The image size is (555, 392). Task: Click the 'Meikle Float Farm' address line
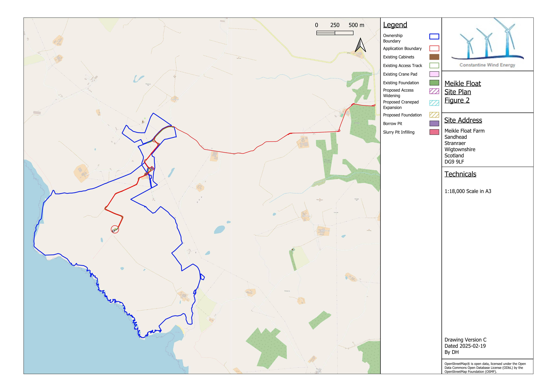click(464, 131)
